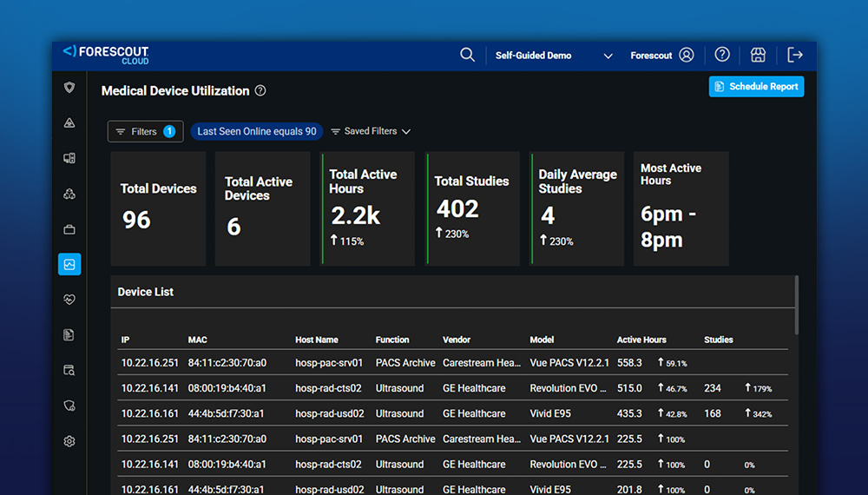Open the settings gear in the sidebar

[x=69, y=441]
